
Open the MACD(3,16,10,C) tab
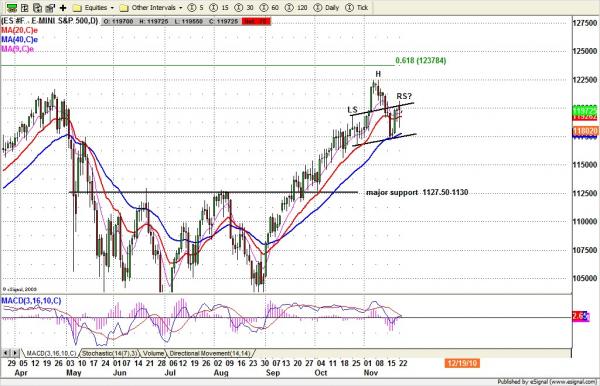(x=51, y=353)
